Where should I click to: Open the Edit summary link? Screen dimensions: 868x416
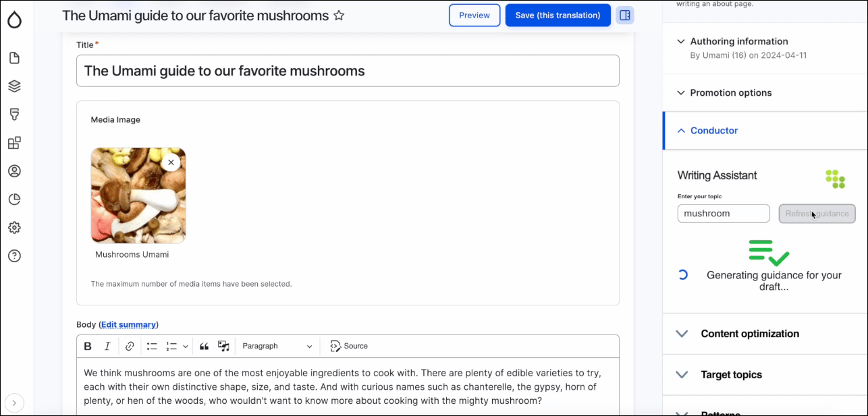(x=129, y=324)
